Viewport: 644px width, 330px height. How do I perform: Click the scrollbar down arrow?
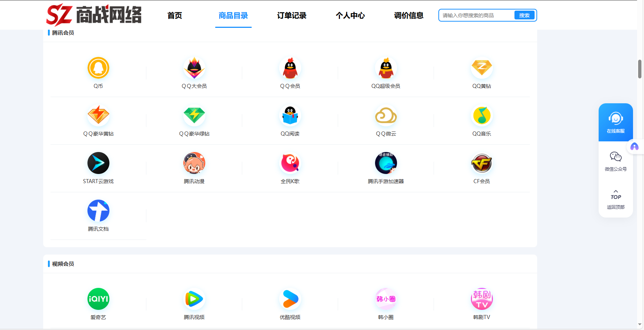[x=640, y=325]
